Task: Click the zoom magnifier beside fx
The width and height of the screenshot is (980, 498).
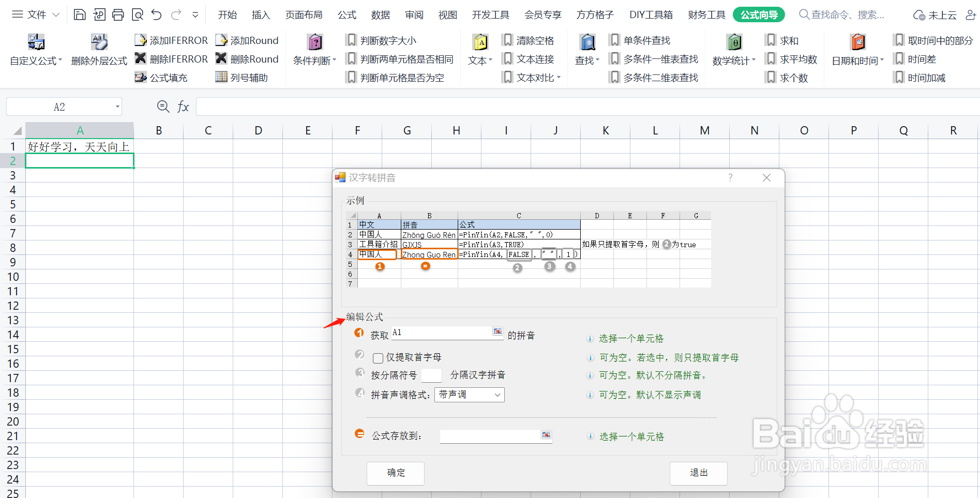Action: coord(163,107)
